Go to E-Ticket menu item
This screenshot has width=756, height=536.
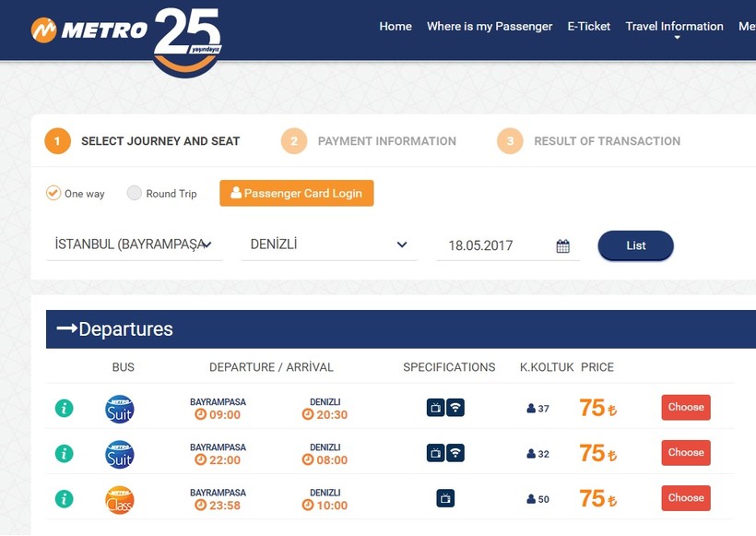[x=589, y=27]
